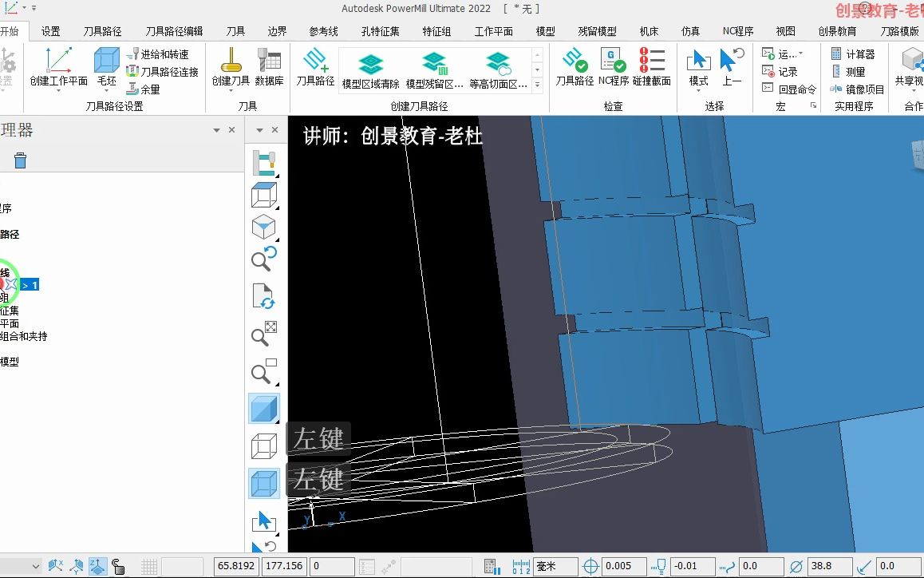Open the 设置 ribbon tab
This screenshot has height=578, width=924.
(51, 31)
